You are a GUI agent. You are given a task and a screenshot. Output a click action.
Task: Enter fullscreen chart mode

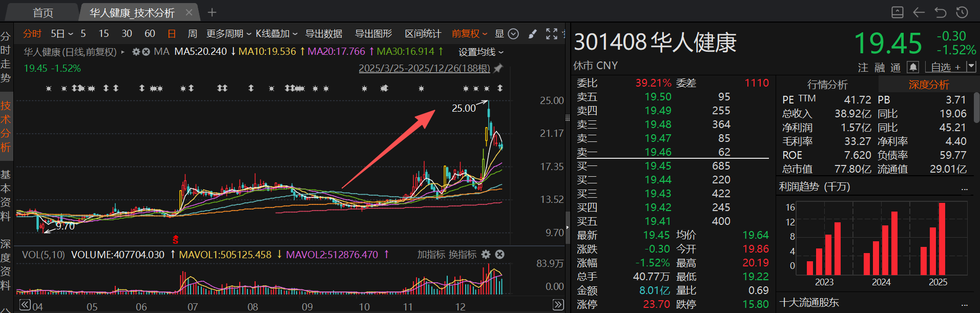pyautogui.click(x=552, y=34)
